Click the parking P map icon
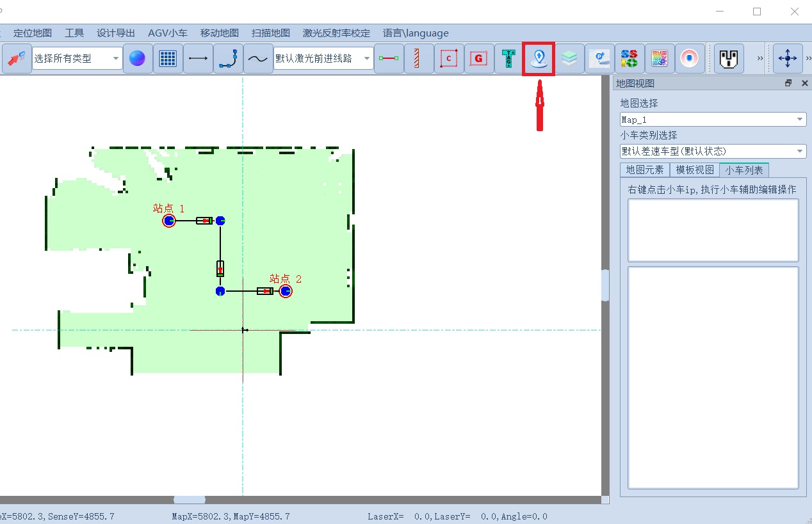 pyautogui.click(x=599, y=59)
